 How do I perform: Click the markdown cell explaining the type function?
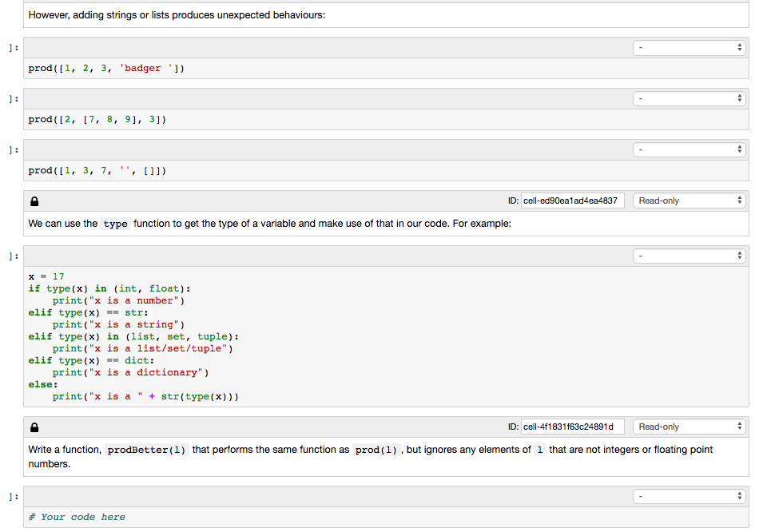[320, 224]
